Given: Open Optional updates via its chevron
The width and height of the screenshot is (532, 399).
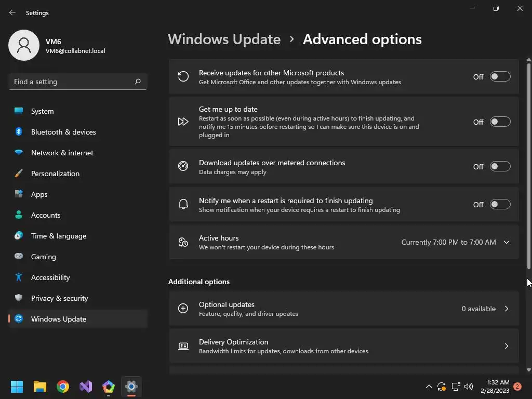Looking at the screenshot, I should pos(507,309).
